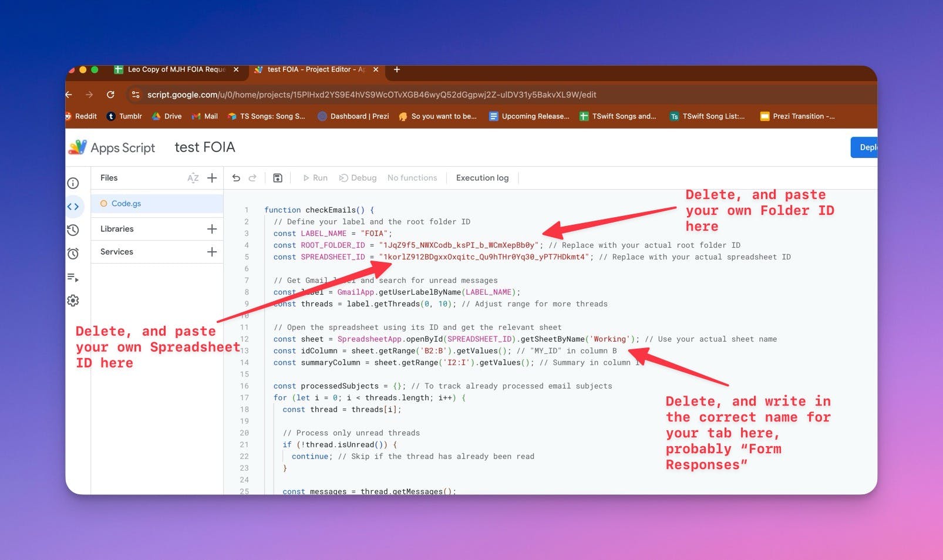943x560 pixels.
Task: Open the No functions dropdown
Action: point(412,178)
